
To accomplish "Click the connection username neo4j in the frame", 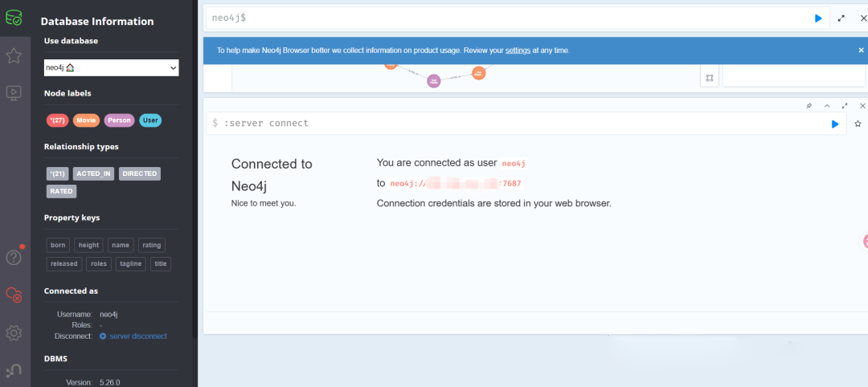I will (x=514, y=163).
